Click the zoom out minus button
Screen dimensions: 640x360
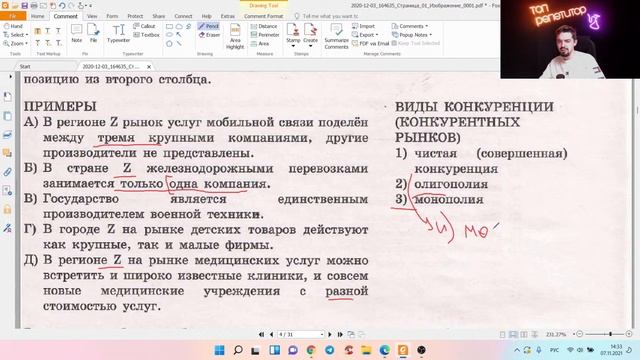click(x=580, y=334)
